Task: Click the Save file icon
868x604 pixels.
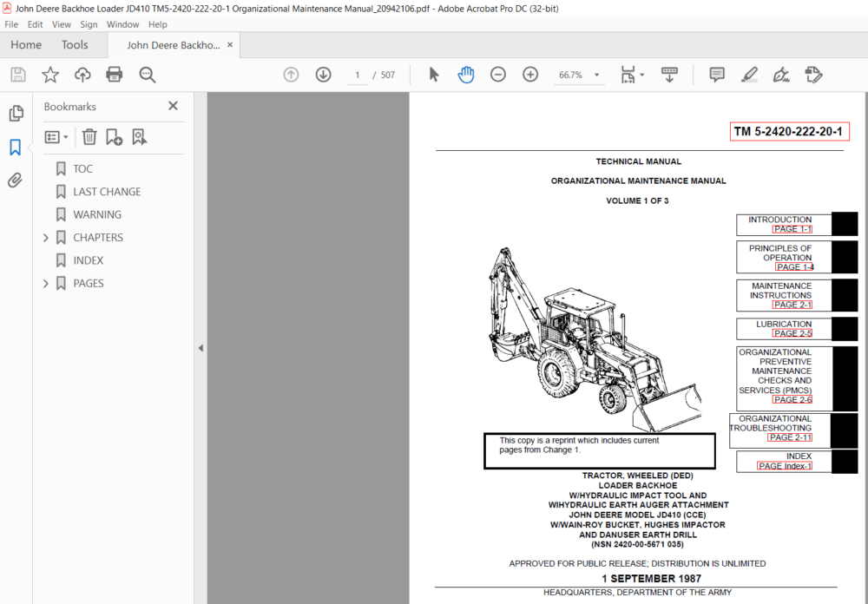Action: point(18,75)
